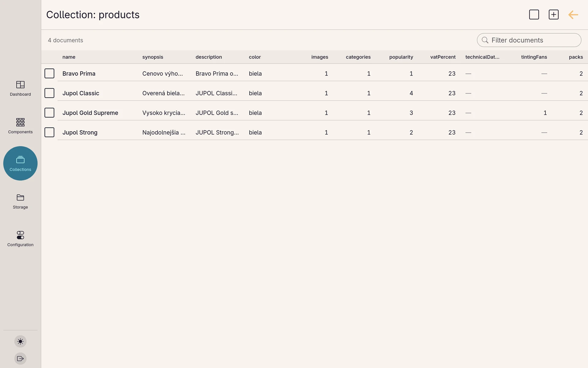Screen dimensions: 588x368
Task: Click the '4 documents' count label
Action: [66, 40]
